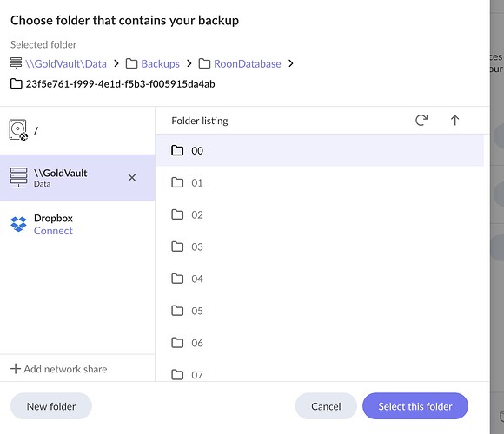Select the Dropbox logo icon
The width and height of the screenshot is (504, 434).
(x=18, y=224)
